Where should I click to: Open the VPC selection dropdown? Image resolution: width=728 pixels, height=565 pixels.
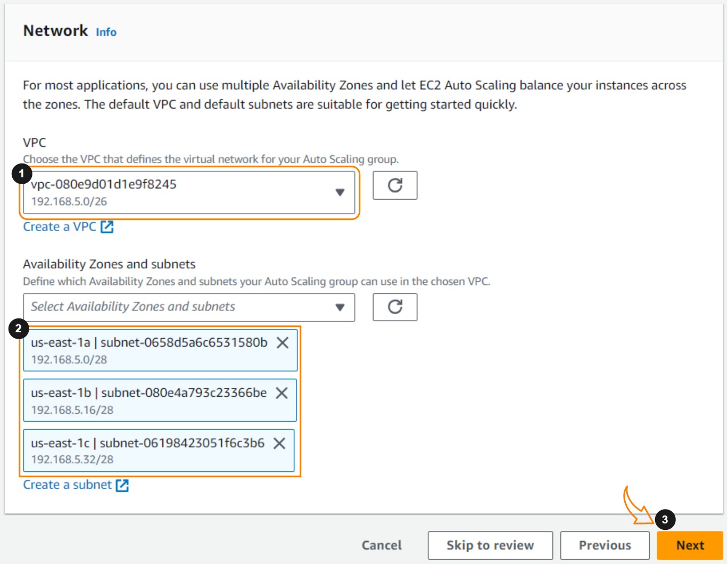pyautogui.click(x=181, y=192)
